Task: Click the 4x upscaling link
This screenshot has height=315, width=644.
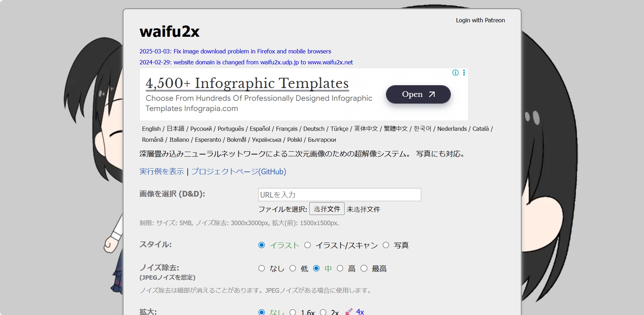Action: (x=360, y=311)
